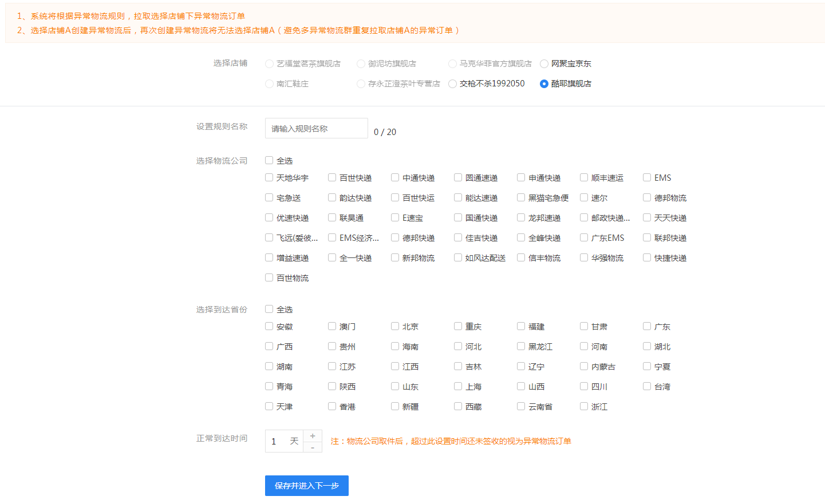Check the 内蒙古 province box
This screenshot has width=825, height=504.
(x=584, y=366)
